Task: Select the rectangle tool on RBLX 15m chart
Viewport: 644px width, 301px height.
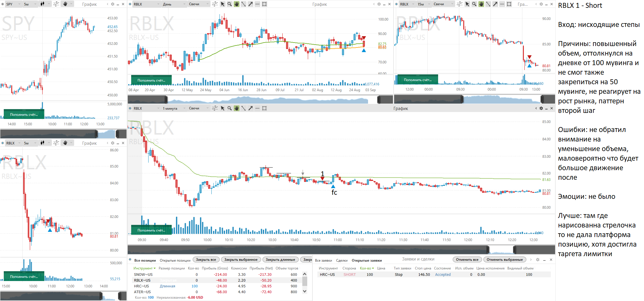Action: (509, 4)
